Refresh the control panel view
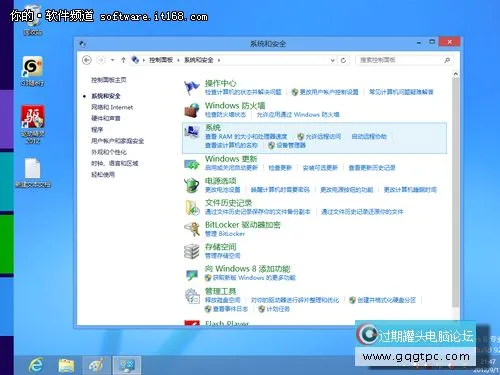The width and height of the screenshot is (500, 375). [343, 60]
